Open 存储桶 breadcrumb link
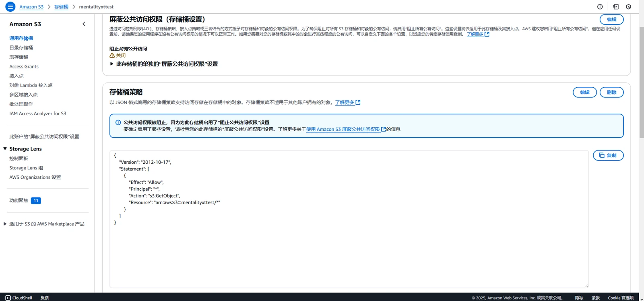Image resolution: width=644 pixels, height=301 pixels. click(x=61, y=7)
